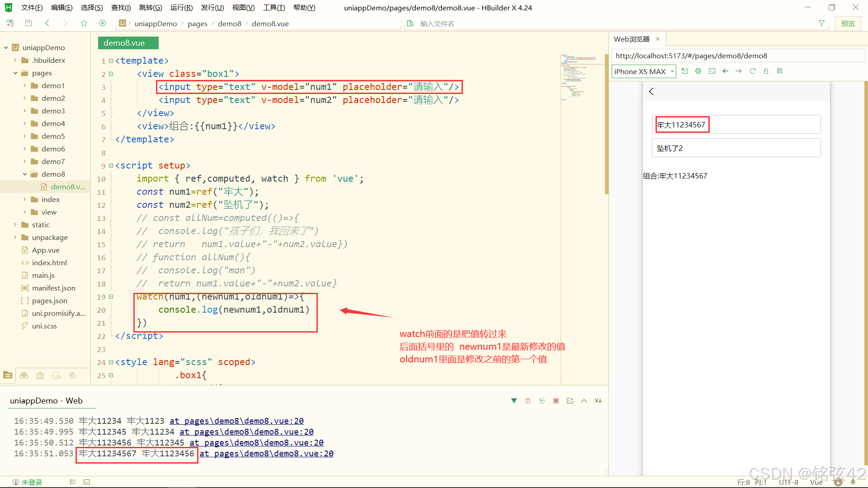Open the browser QR code icon
This screenshot has width=868, height=488.
[780, 71]
